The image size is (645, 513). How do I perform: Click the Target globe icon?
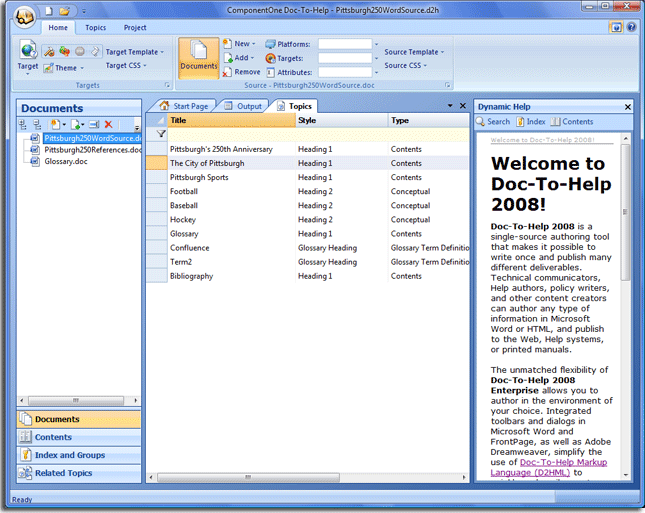[28, 51]
